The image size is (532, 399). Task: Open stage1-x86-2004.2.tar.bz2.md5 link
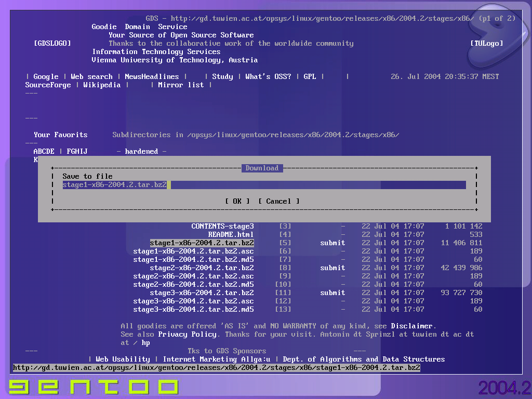click(193, 260)
